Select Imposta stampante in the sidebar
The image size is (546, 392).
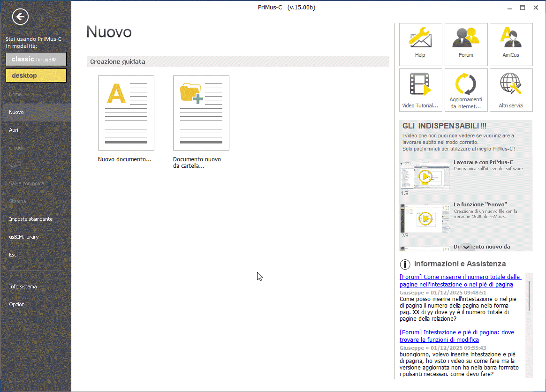click(x=31, y=219)
